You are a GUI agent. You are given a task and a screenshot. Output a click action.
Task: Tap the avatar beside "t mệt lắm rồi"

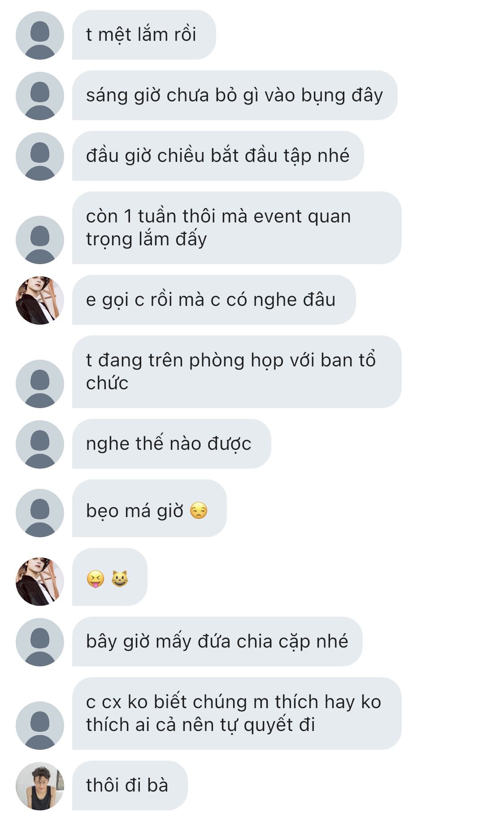click(x=40, y=35)
